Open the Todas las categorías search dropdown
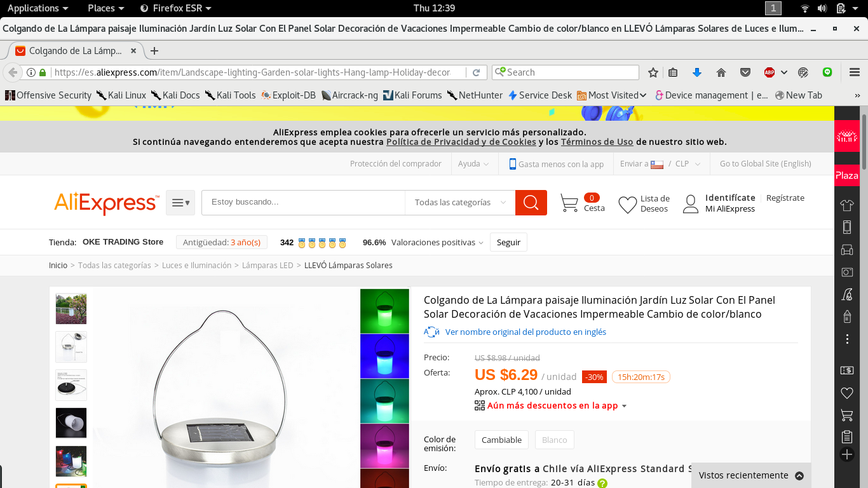This screenshot has width=868, height=488. tap(460, 203)
